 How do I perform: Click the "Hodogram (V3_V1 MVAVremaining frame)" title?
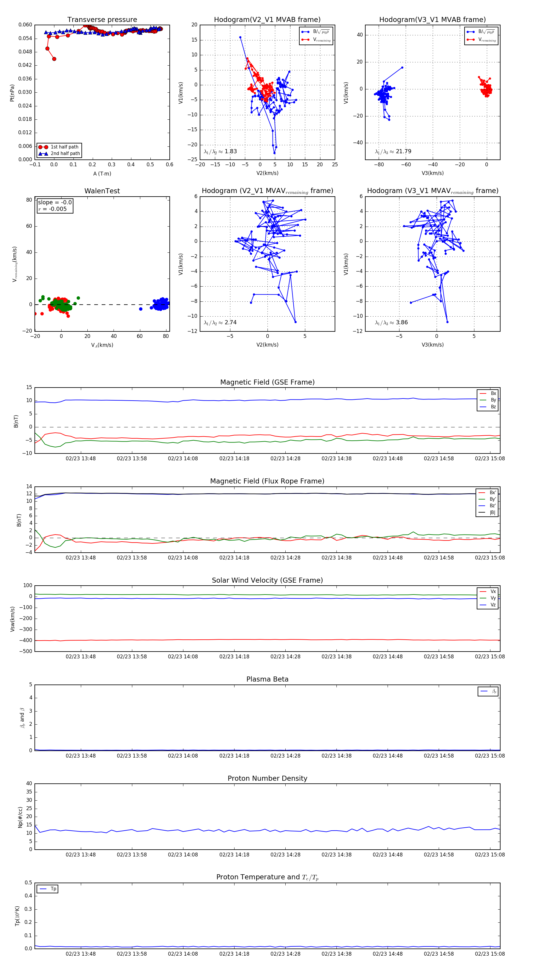coord(432,191)
